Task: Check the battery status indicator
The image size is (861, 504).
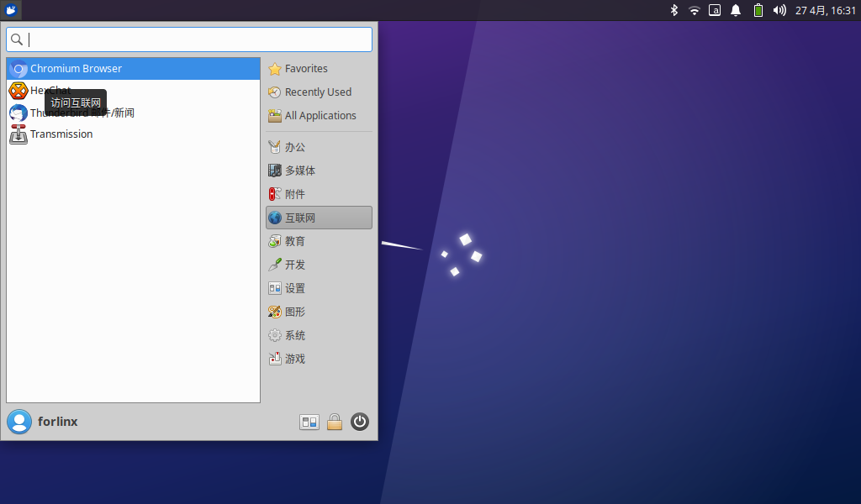Action: pos(758,10)
